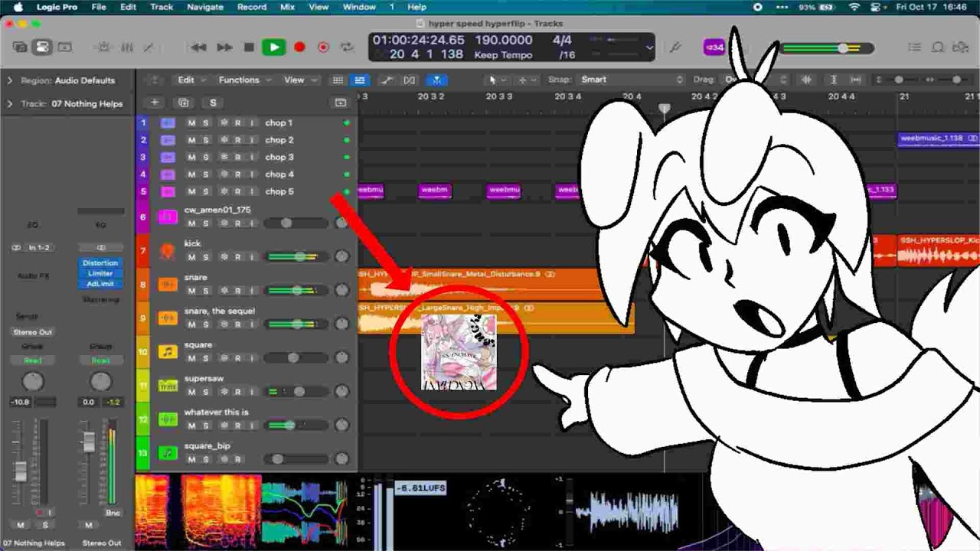This screenshot has height=551, width=980.
Task: Expand the Region Audio Defaults section
Action: pos(10,80)
